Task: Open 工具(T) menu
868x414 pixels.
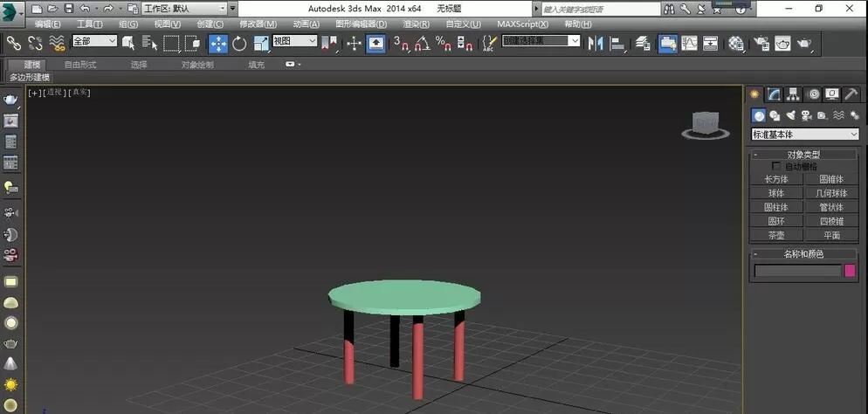Action: (90, 24)
